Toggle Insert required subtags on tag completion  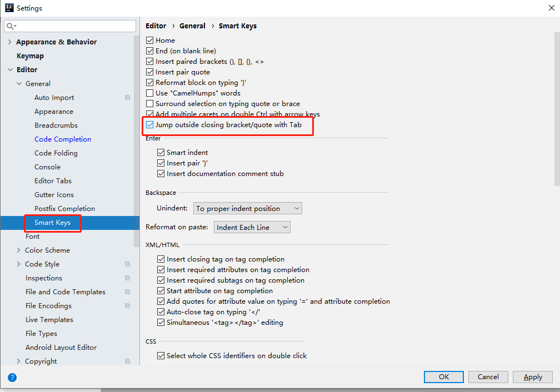[x=161, y=280]
